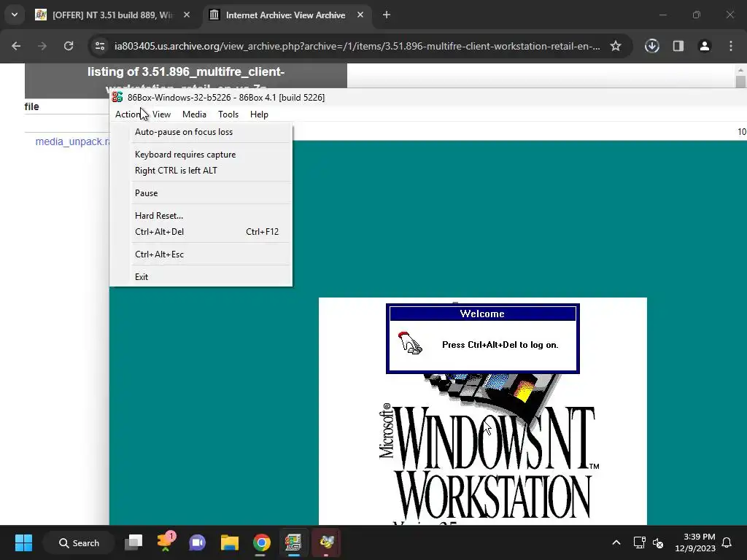
Task: Click the taskbar Search box
Action: tap(79, 542)
